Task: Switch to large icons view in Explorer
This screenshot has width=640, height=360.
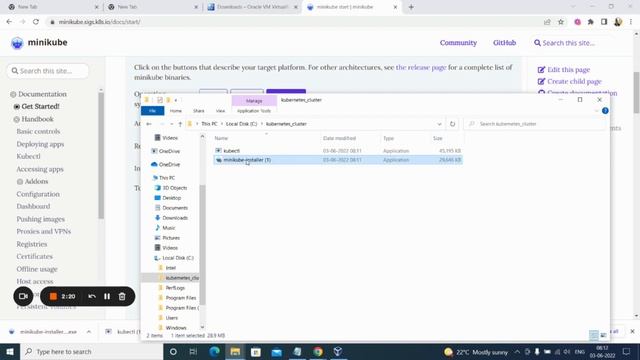Action: pyautogui.click(x=603, y=336)
